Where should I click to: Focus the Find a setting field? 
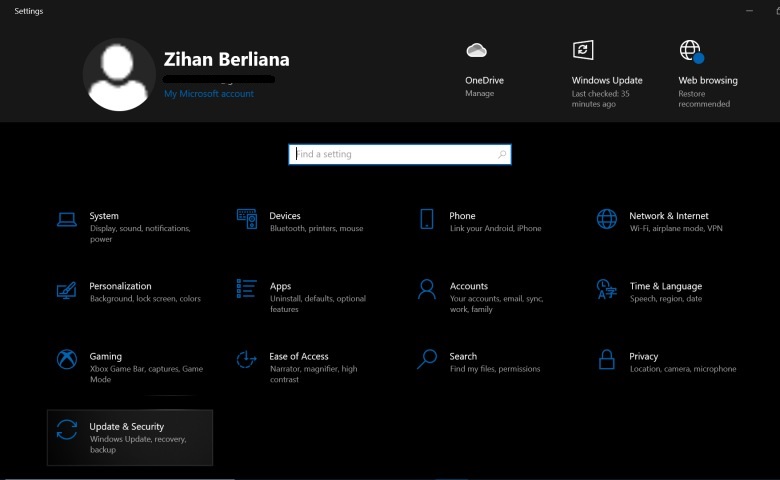(x=400, y=154)
